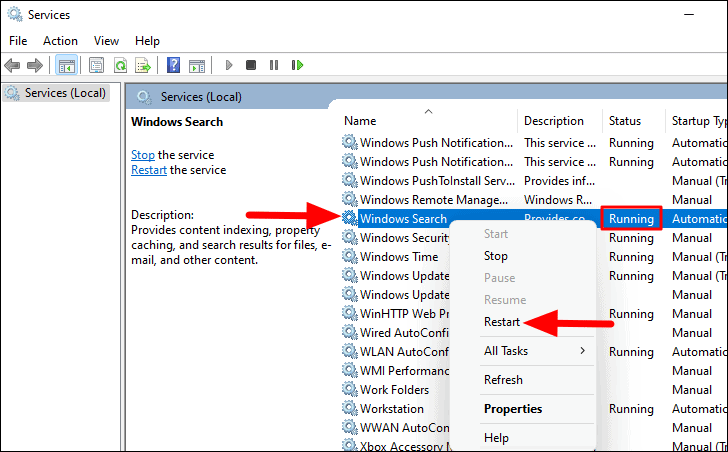
Task: Click the gear icon beside Windows Search row
Action: point(350,218)
